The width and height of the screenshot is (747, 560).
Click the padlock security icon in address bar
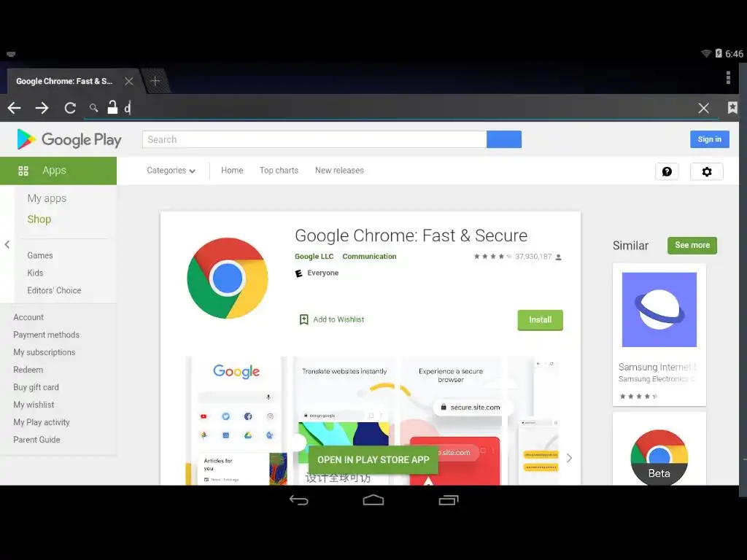[112, 107]
